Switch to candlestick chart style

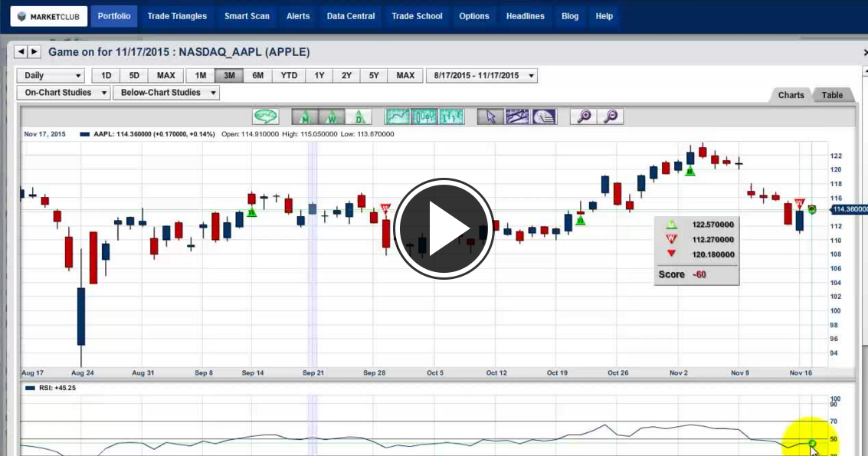click(424, 116)
